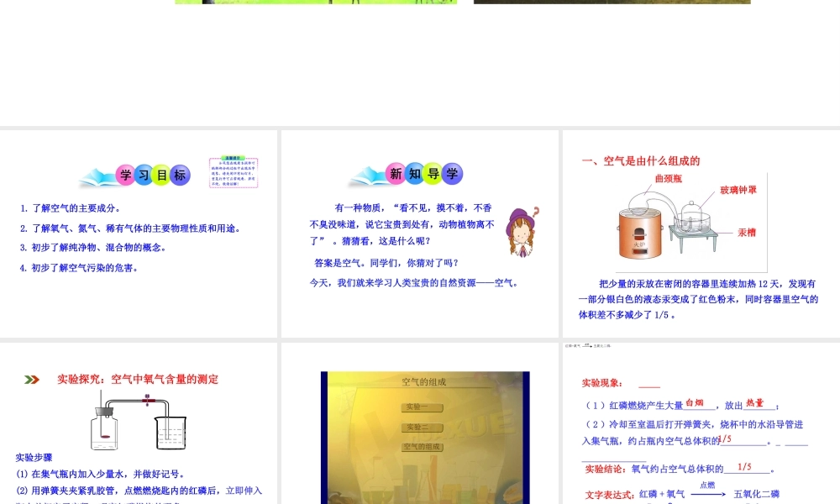Select text '4. 初步了解空气污染的危害。'
This screenshot has height=504, width=840.
[79, 268]
